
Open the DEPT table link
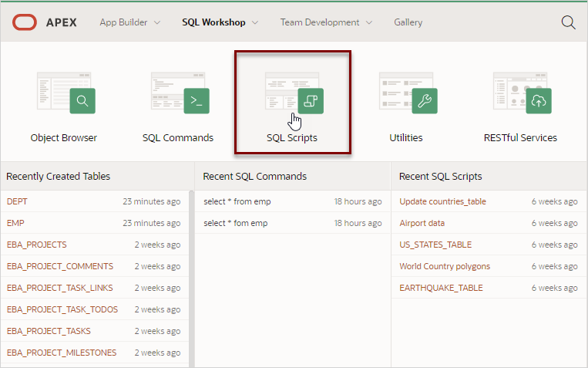(x=17, y=201)
